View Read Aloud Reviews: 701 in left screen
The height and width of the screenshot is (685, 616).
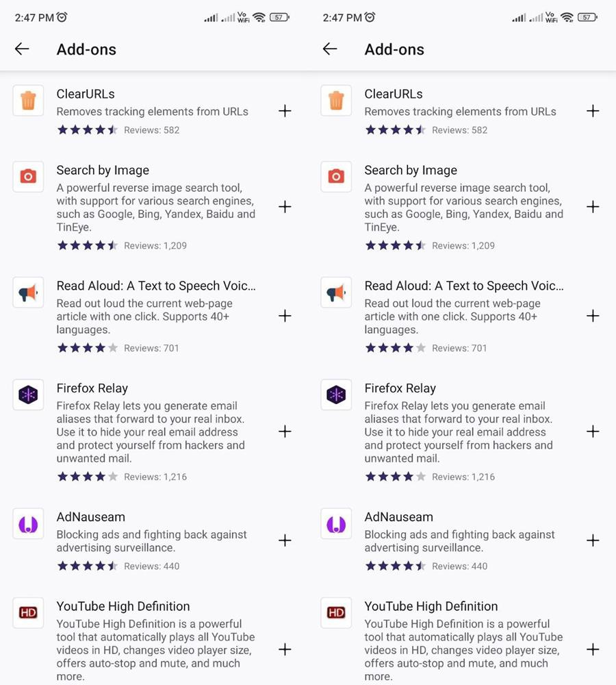click(x=151, y=348)
